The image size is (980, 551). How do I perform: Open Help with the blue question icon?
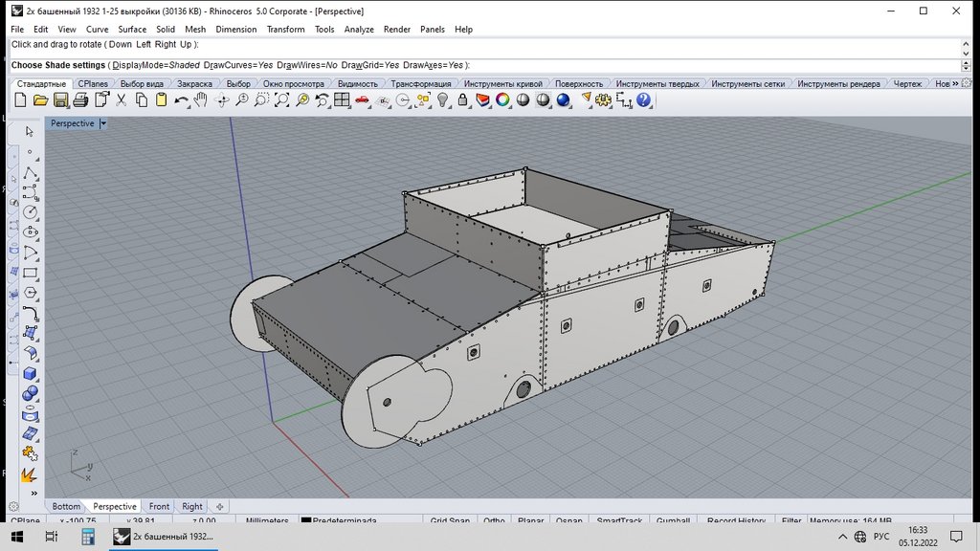[643, 99]
